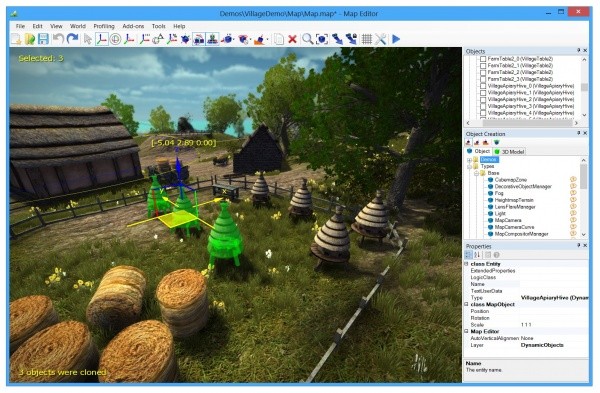Activate the highlighted move axes tool

click(102, 39)
